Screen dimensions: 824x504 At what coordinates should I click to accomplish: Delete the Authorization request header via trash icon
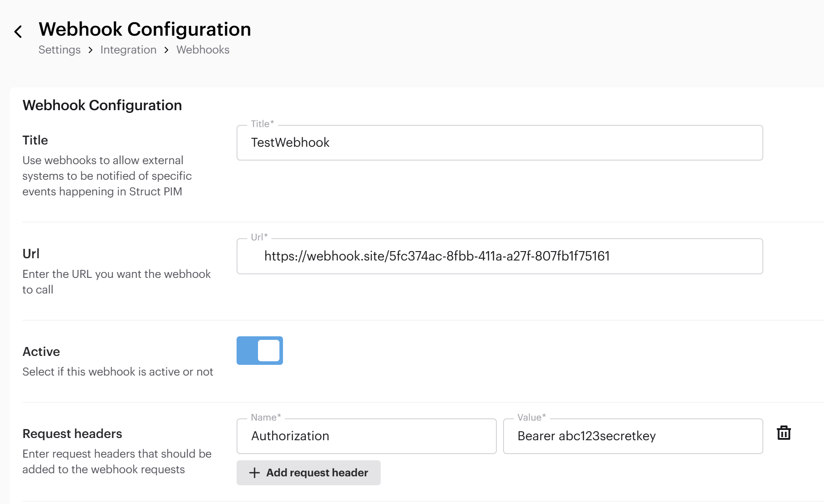point(783,433)
